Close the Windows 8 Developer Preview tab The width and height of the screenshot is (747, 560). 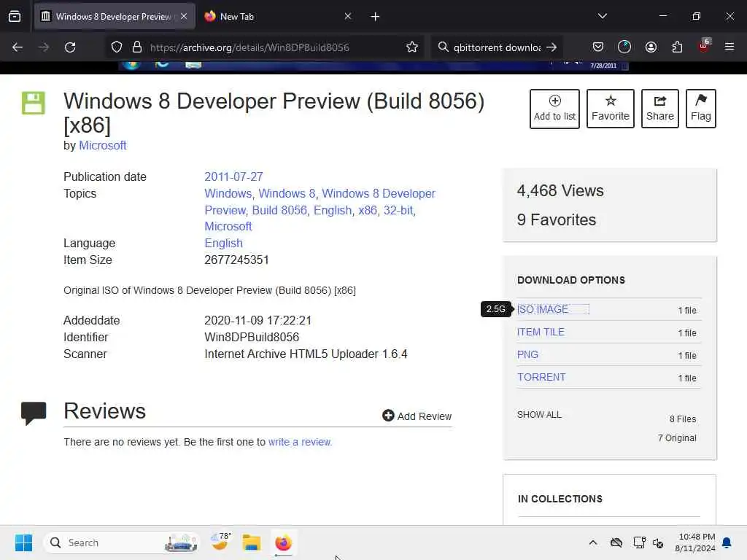tap(184, 17)
